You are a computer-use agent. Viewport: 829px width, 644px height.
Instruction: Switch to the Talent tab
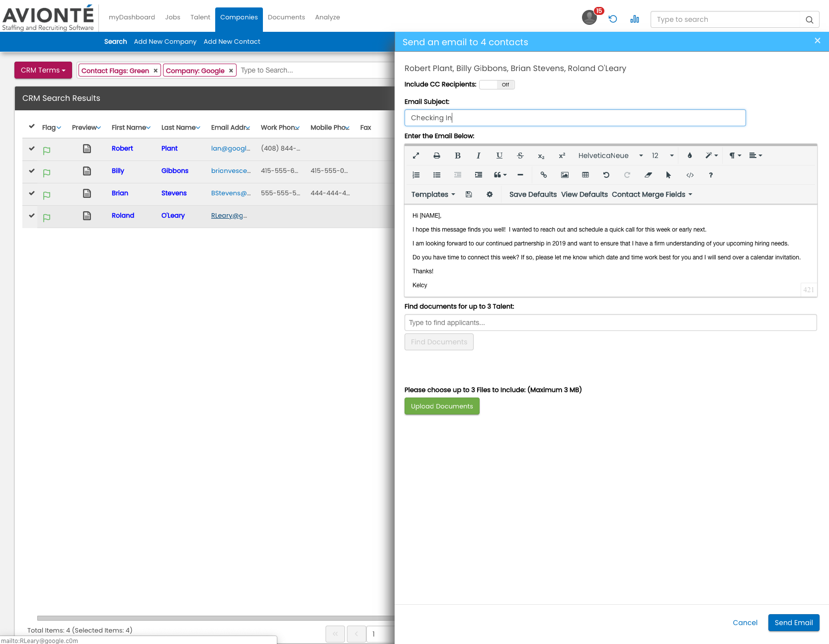[x=200, y=17]
